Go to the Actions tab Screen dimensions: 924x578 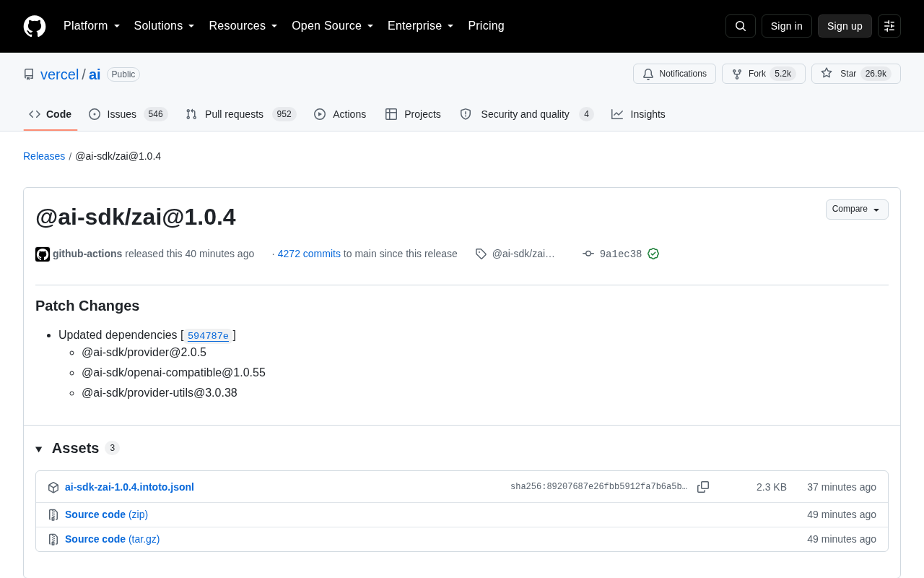[340, 114]
